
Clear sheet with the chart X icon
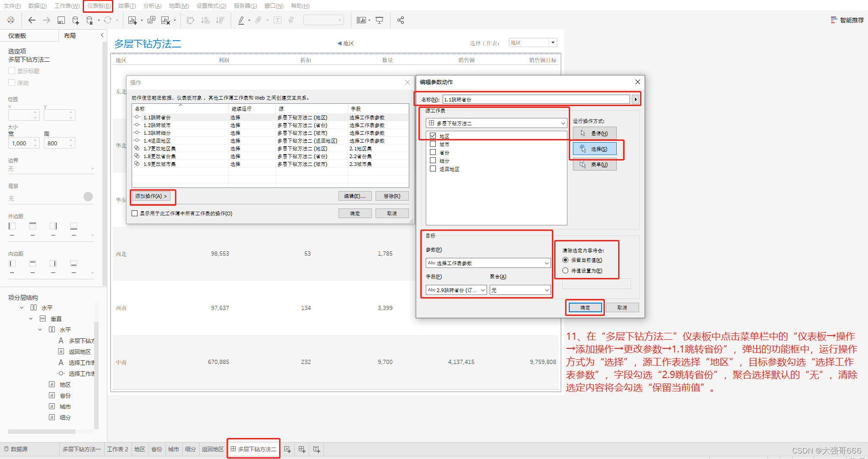[165, 20]
